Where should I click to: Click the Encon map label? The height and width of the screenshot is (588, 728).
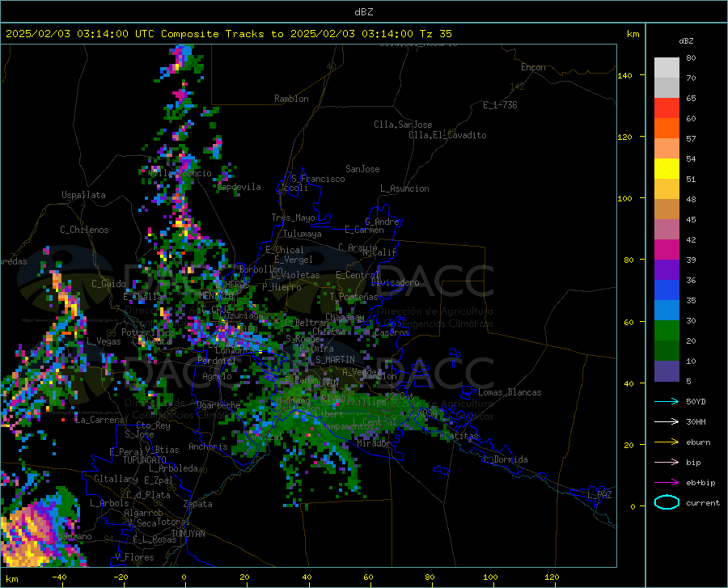[533, 67]
